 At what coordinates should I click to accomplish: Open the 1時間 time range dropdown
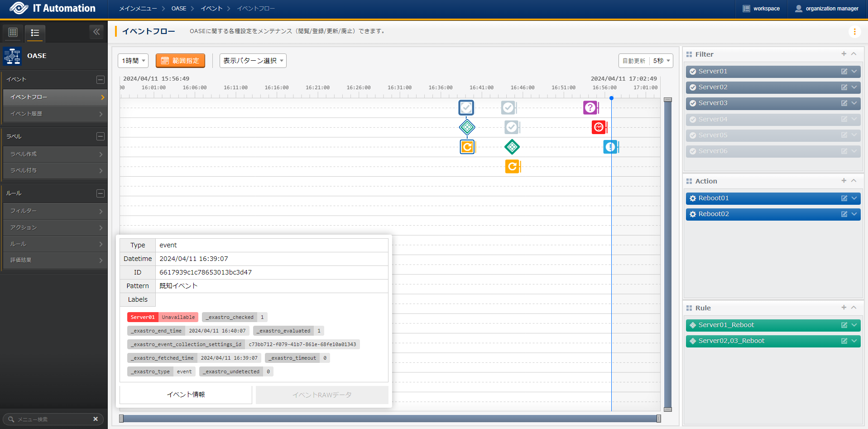(x=133, y=61)
